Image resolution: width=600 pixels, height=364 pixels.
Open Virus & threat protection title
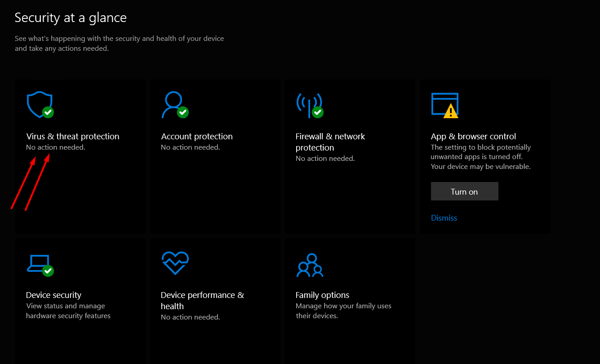[73, 137]
